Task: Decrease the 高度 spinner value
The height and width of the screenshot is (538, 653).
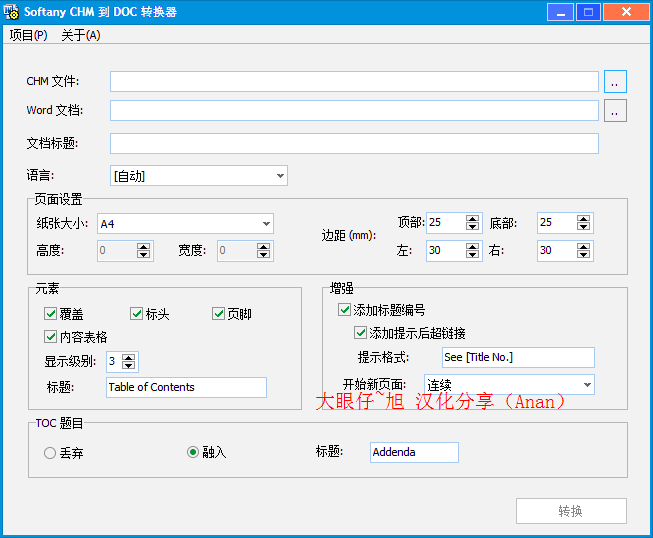Action: click(x=144, y=254)
